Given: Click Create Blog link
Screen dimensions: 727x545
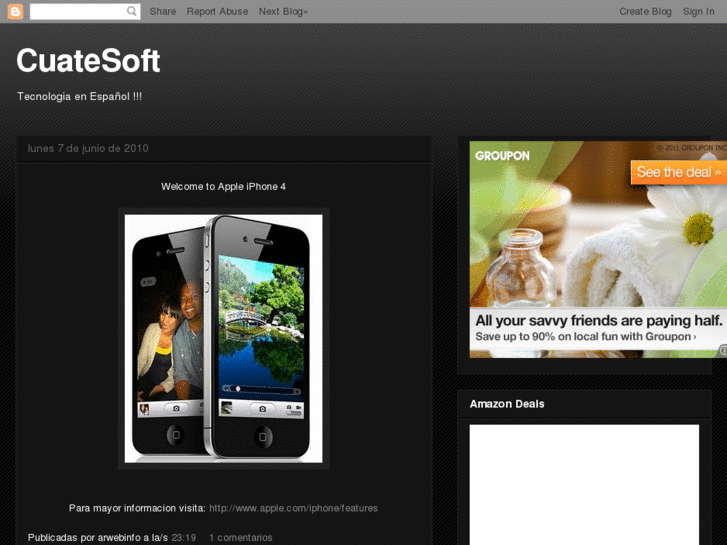Looking at the screenshot, I should (645, 12).
